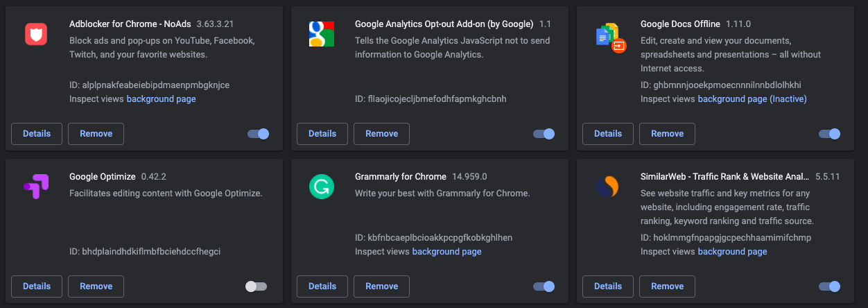Image resolution: width=868 pixels, height=308 pixels.
Task: Disable the Adblocker for Chrome toggle
Action: (259, 134)
